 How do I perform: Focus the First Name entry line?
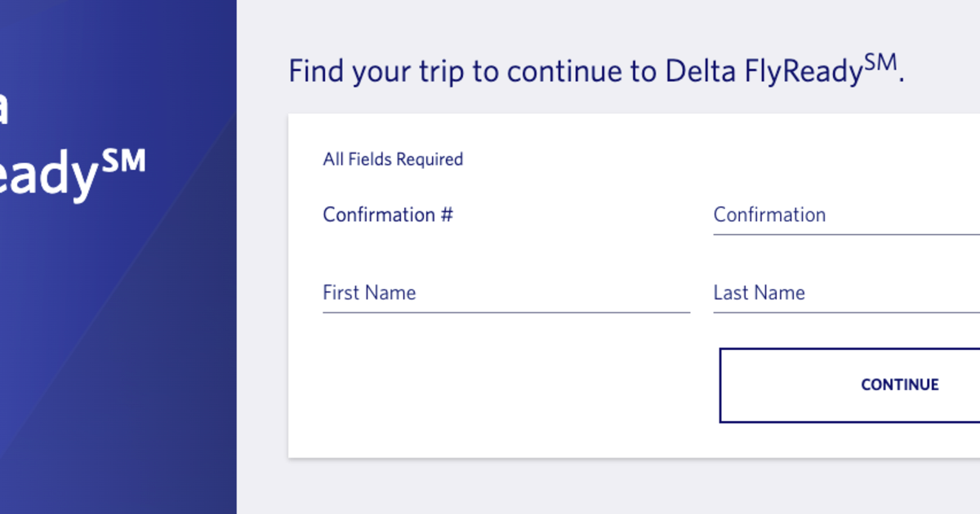point(506,312)
